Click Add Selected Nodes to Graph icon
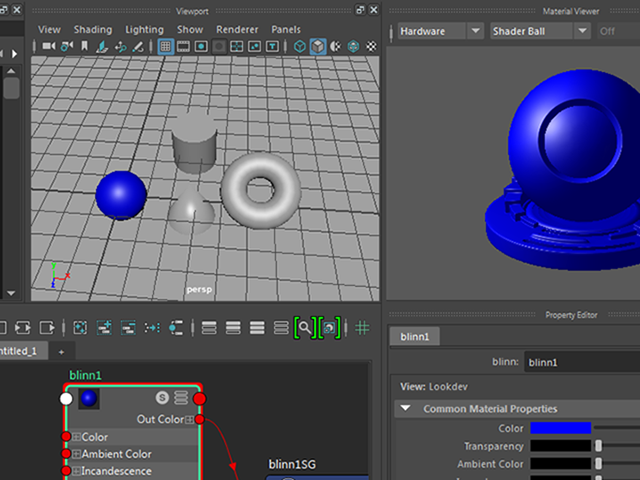 tap(104, 328)
